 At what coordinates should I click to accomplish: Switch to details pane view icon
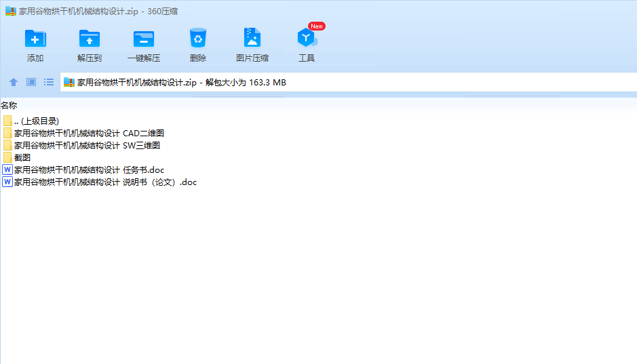[31, 83]
